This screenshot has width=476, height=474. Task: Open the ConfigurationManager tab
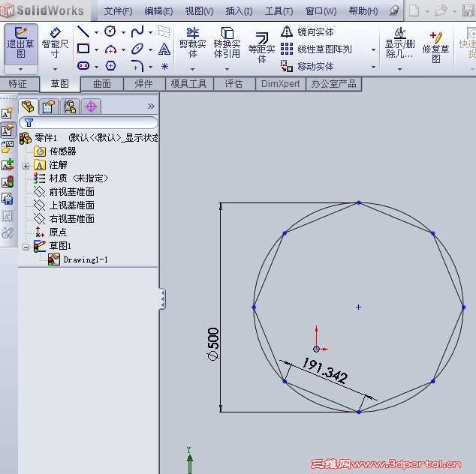pos(70,106)
